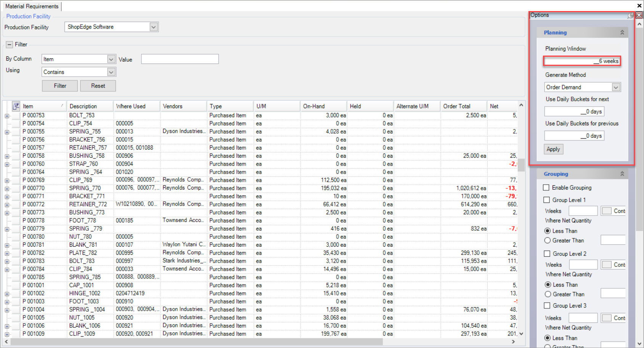
Task: Click the filter Value input field
Action: (180, 59)
